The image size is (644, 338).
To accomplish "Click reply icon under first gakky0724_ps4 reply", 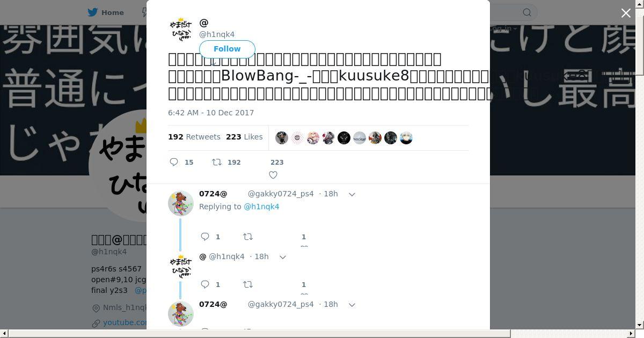I will (x=205, y=237).
